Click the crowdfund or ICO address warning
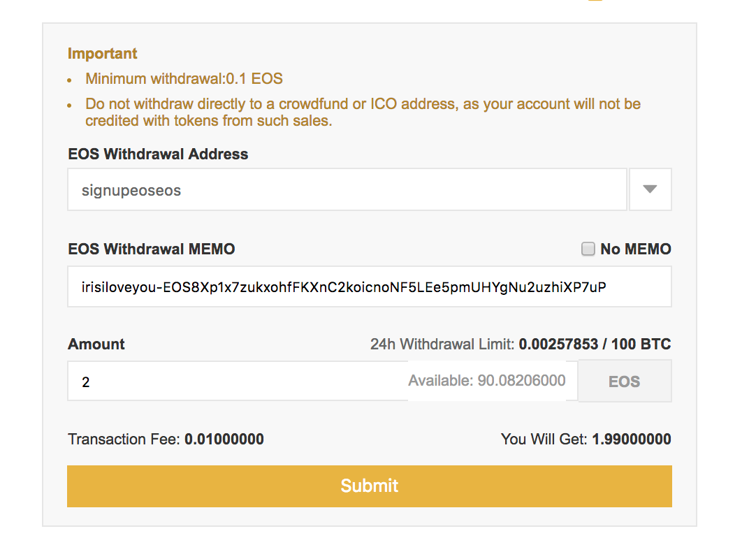Screen dimensions: 756x552 [x=363, y=112]
